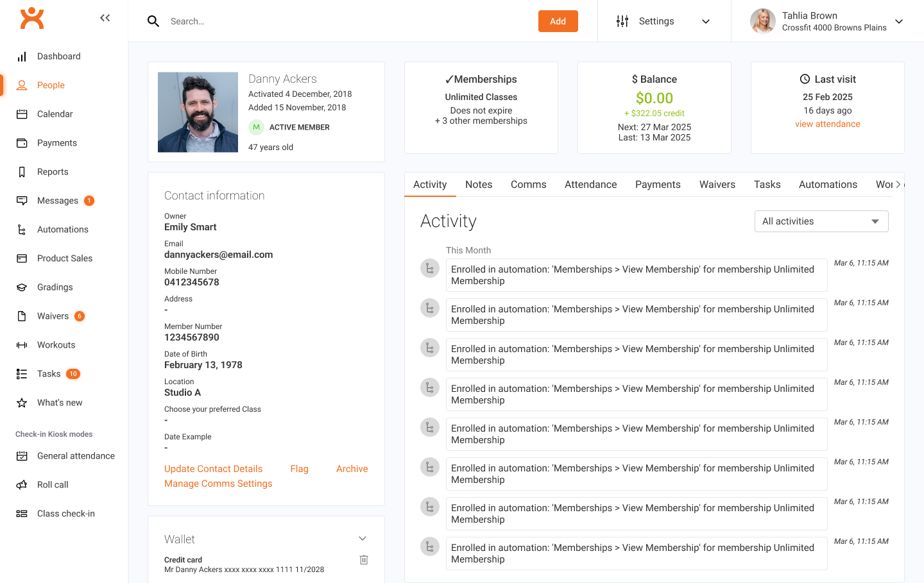Click the +$322.05 credit text
924x583 pixels.
click(654, 114)
